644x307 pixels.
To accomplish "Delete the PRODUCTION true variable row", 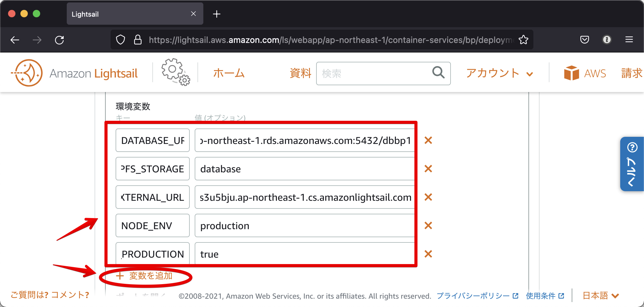I will coord(428,254).
